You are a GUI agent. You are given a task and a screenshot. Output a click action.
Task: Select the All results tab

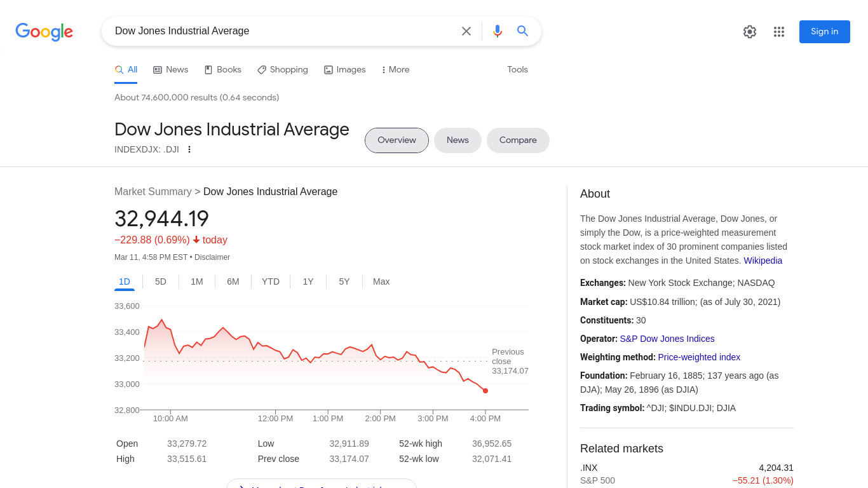coord(126,70)
